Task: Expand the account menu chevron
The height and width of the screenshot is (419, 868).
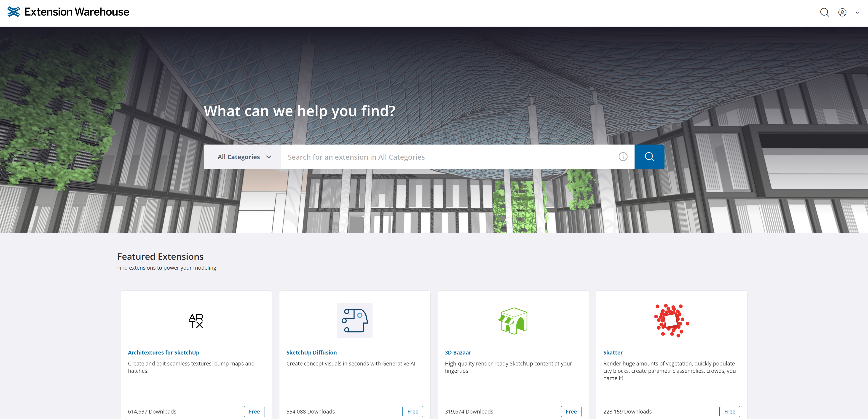Action: [x=857, y=13]
